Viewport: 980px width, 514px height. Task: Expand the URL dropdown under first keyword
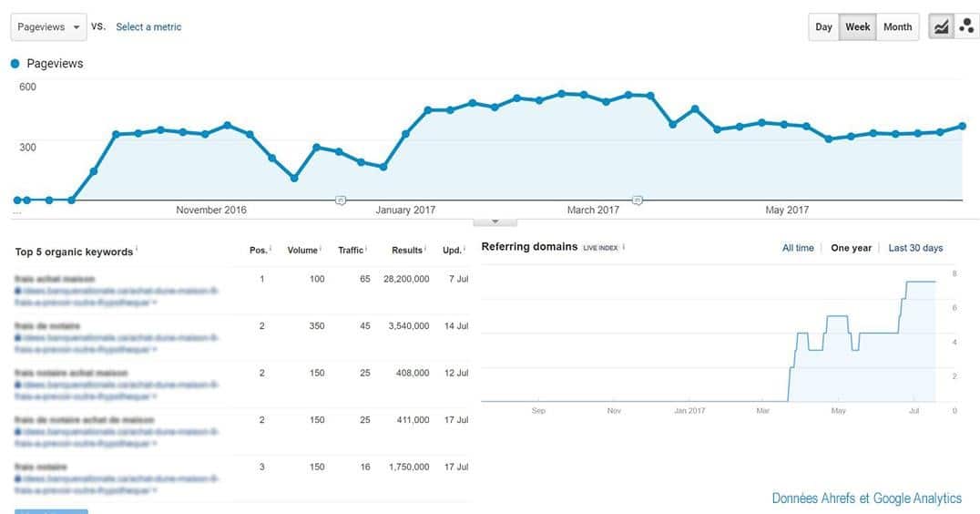(x=157, y=303)
